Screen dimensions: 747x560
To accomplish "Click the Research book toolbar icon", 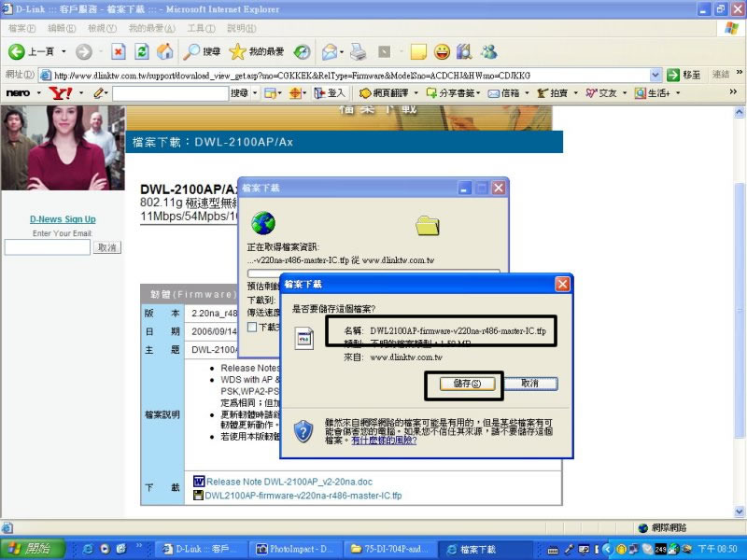I will pos(464,51).
